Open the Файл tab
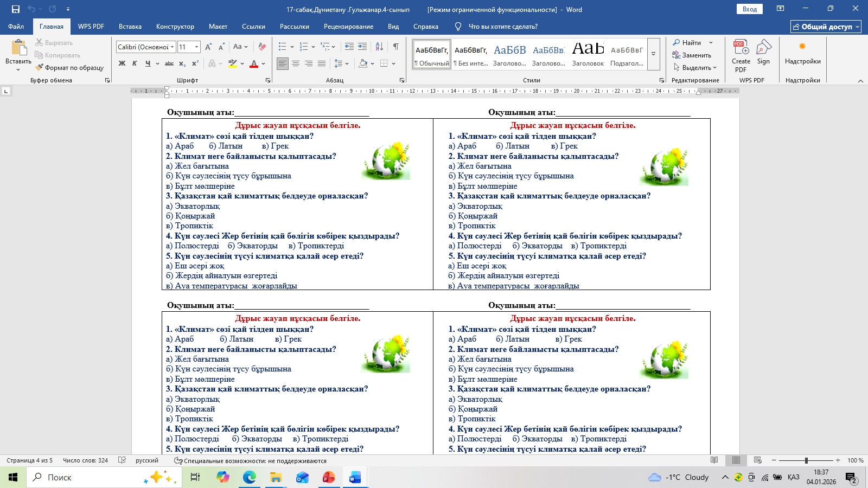Image resolution: width=868 pixels, height=488 pixels. pyautogui.click(x=16, y=27)
